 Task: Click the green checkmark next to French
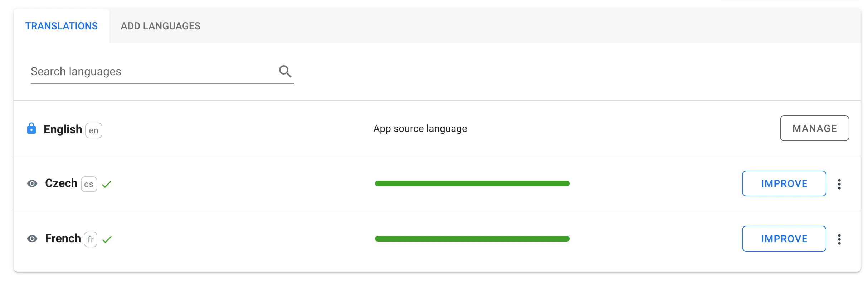(107, 239)
